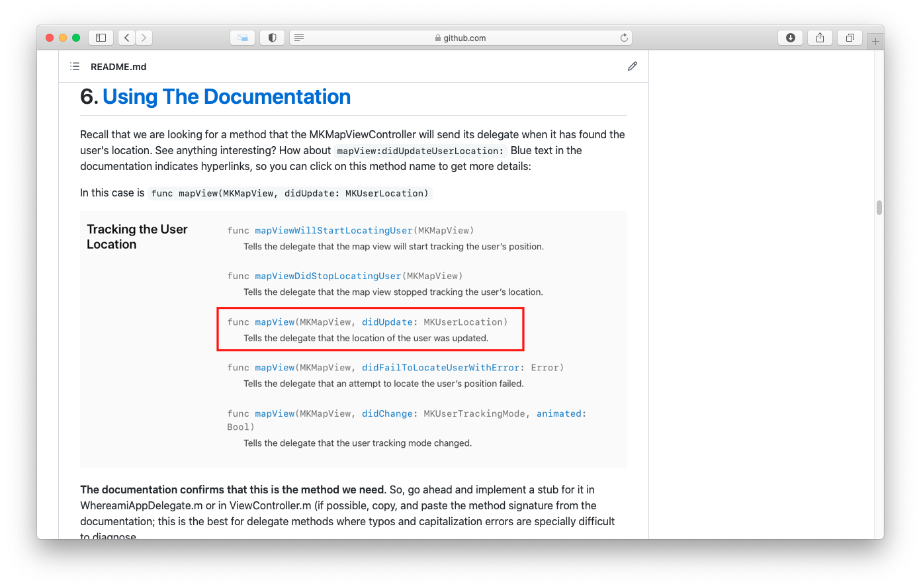Open README table of contents

click(x=75, y=66)
